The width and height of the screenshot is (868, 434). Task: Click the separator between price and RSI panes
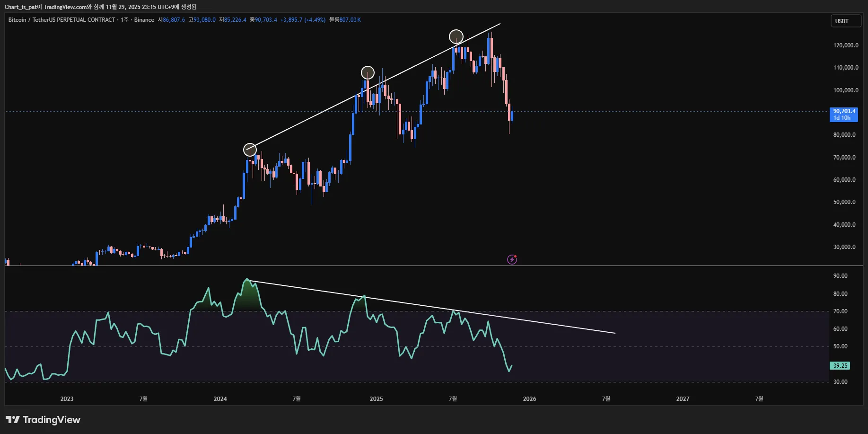click(416, 266)
